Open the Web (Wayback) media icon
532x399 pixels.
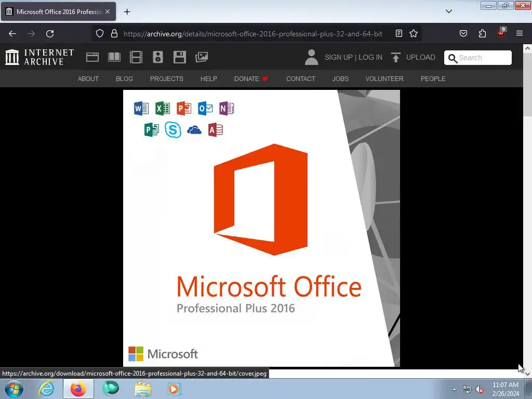[92, 57]
